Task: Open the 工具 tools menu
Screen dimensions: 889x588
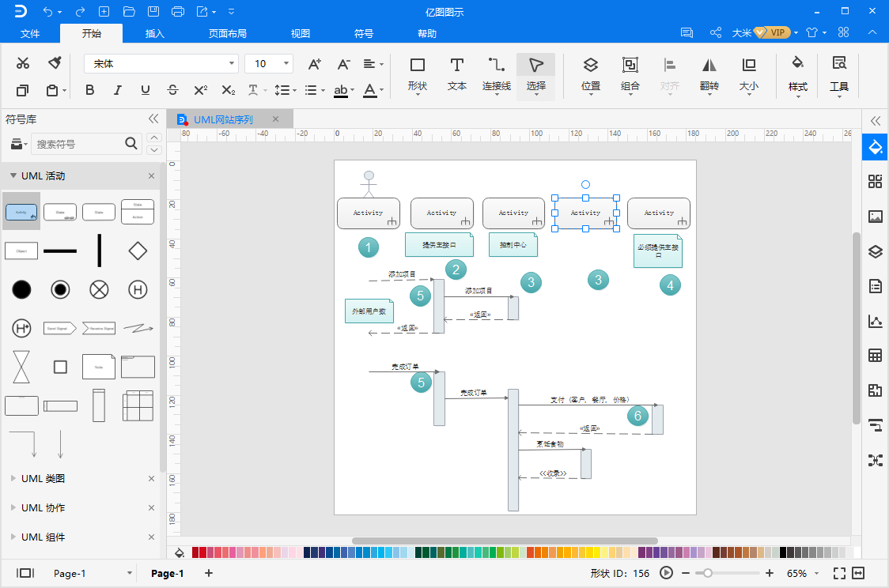Action: pyautogui.click(x=839, y=75)
